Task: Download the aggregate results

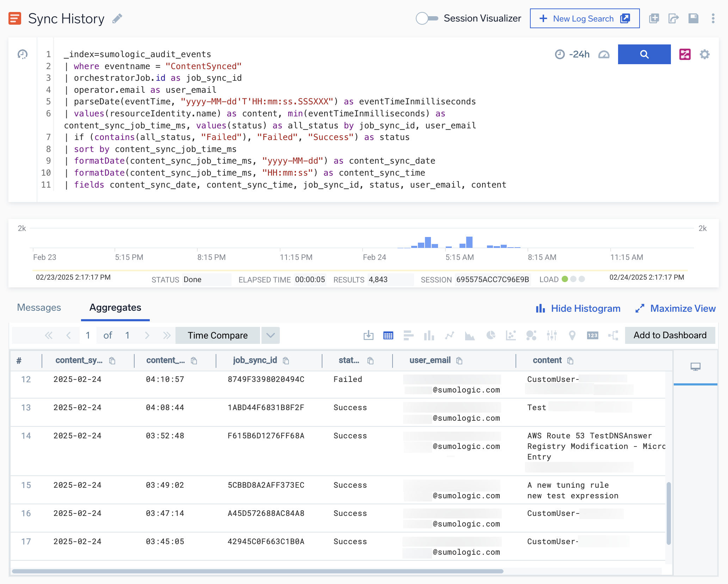Action: pos(369,335)
